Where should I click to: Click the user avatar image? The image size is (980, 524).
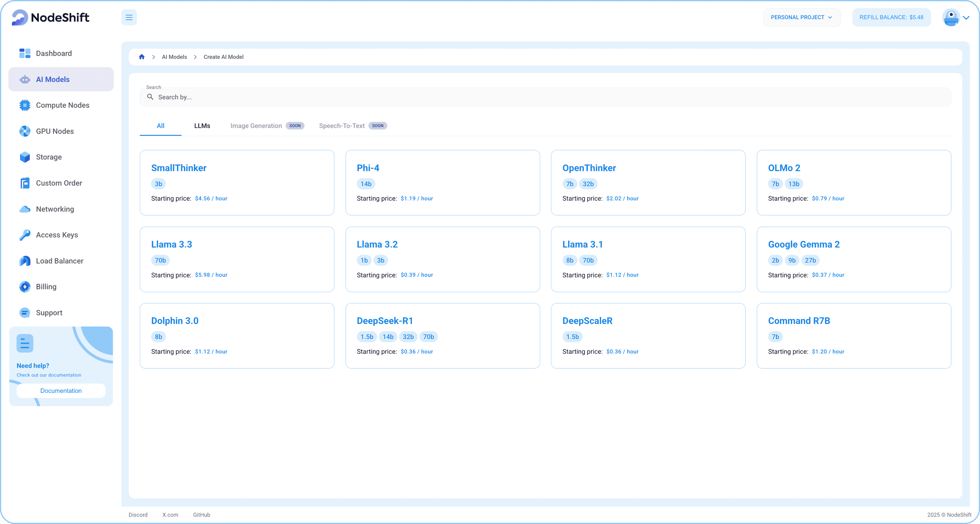[951, 18]
